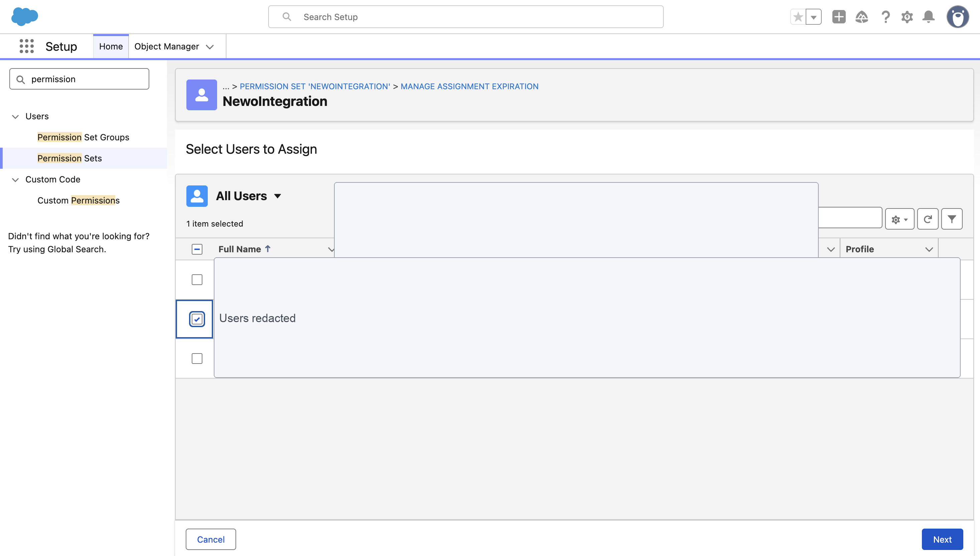This screenshot has width=980, height=556.
Task: Open the Global Actions plus icon
Action: 839,17
